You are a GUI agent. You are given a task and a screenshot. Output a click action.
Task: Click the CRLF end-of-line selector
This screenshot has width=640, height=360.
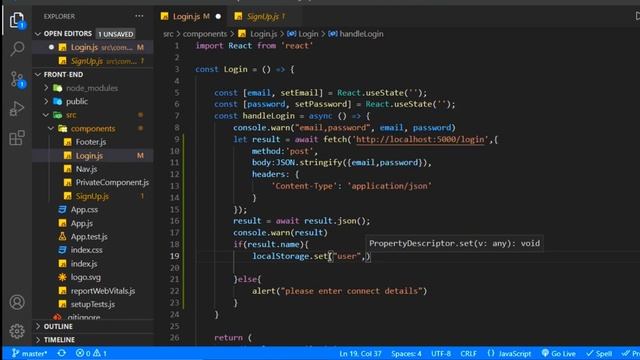[468, 353]
